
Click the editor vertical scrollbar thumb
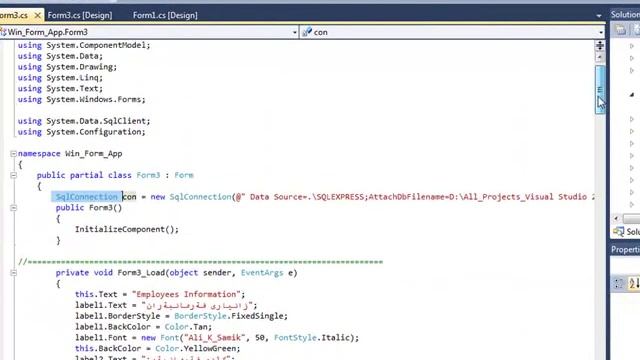pyautogui.click(x=600, y=90)
